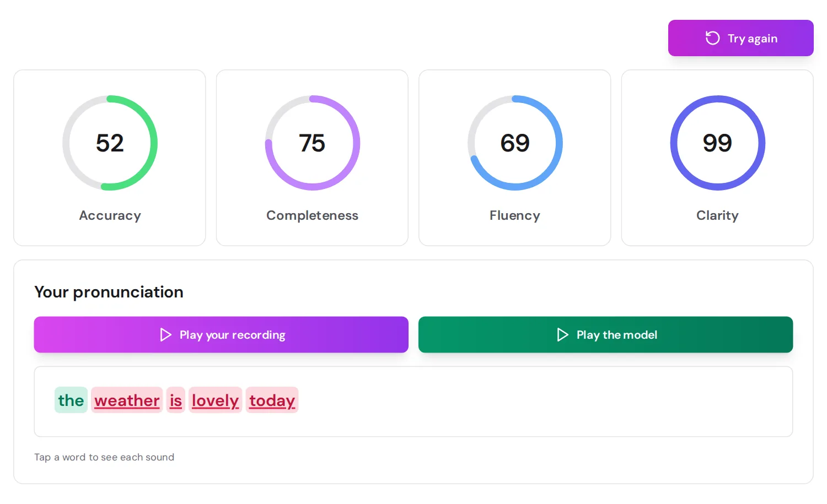827x504 pixels.
Task: Tap the word 'is'
Action: (x=176, y=400)
